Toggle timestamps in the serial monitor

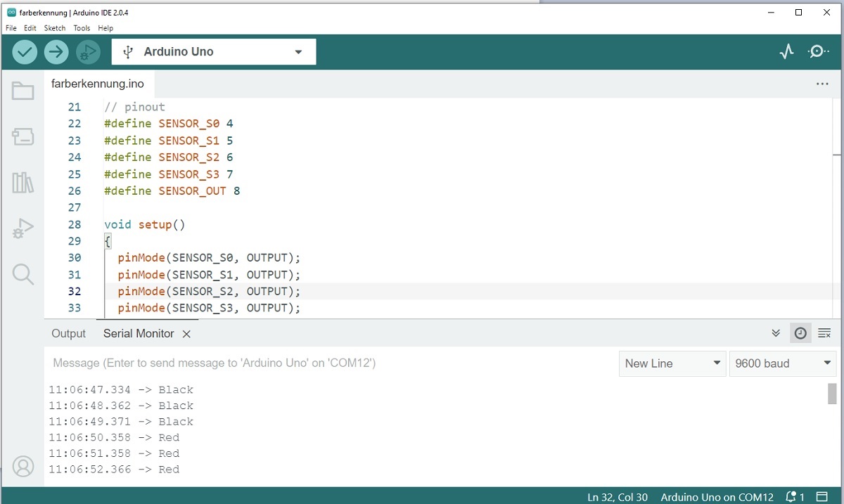(x=800, y=333)
